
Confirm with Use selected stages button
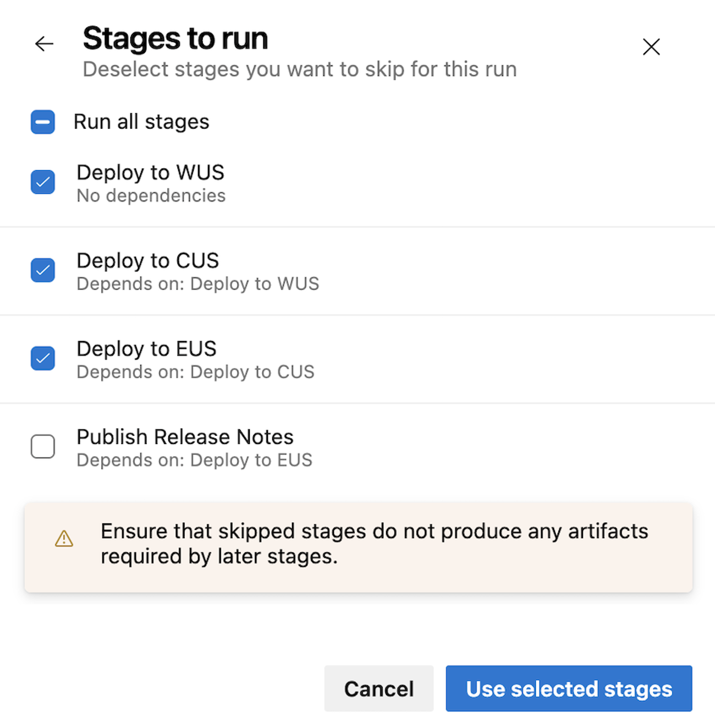[x=569, y=688]
